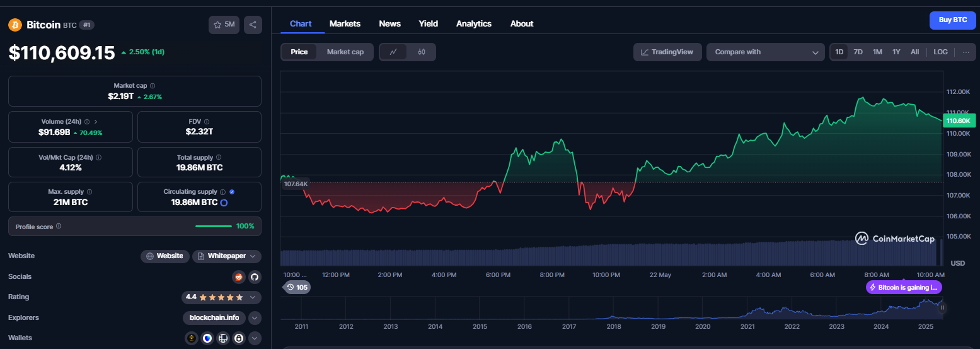
Task: Open the GitHub social icon
Action: pyautogui.click(x=255, y=276)
